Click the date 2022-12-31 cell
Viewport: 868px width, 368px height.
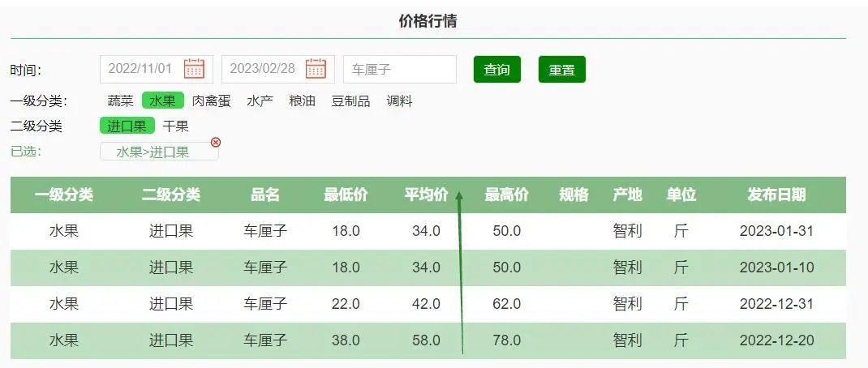point(776,304)
